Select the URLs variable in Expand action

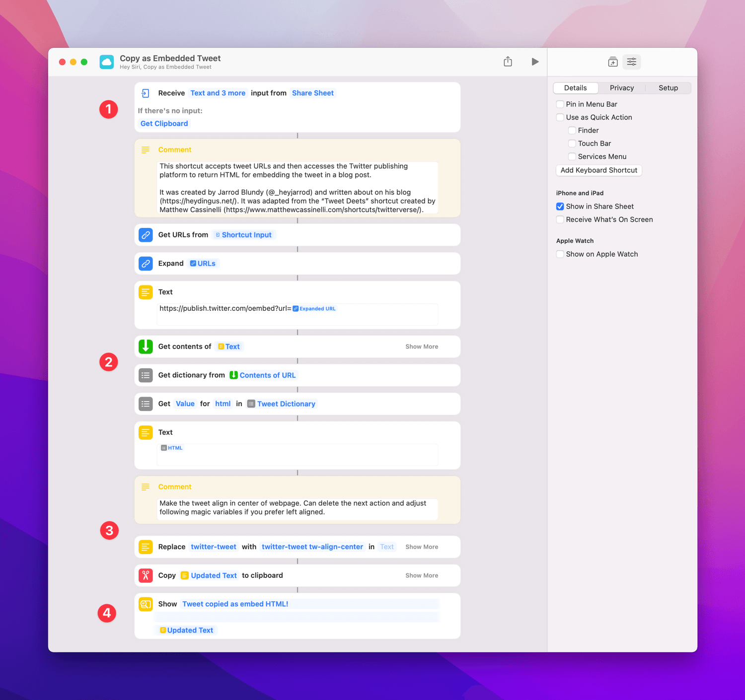(203, 264)
